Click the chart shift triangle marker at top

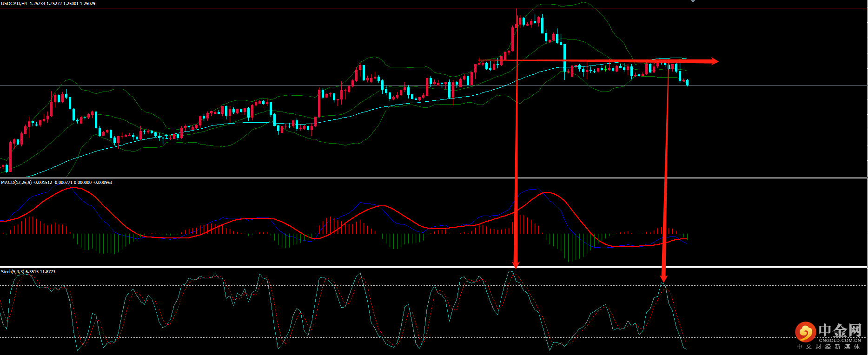693,1
